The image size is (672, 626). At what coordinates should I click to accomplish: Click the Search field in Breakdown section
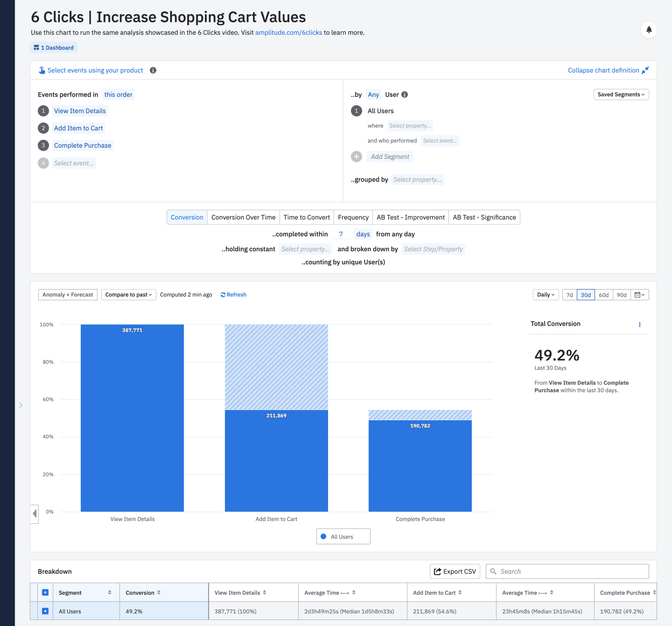click(567, 571)
